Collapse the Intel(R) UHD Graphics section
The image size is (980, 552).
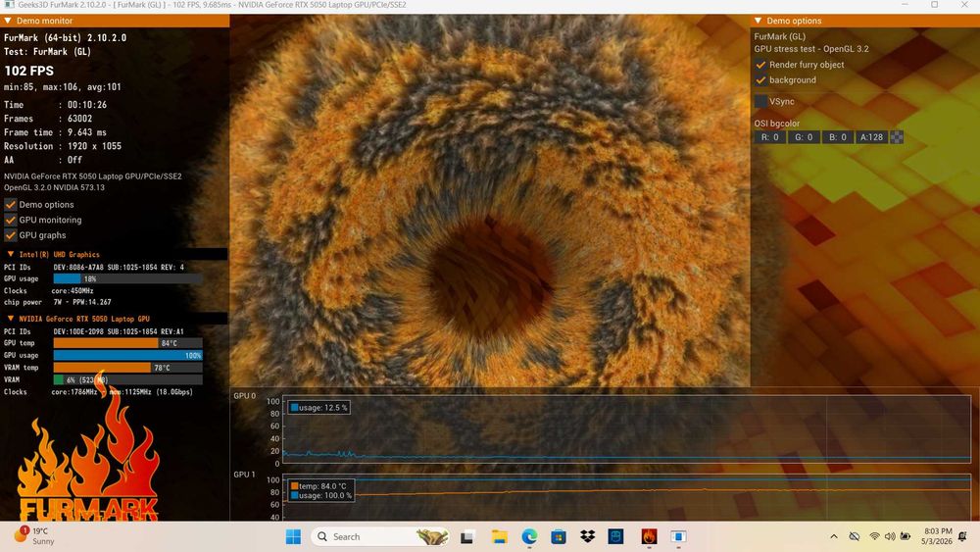click(x=11, y=255)
